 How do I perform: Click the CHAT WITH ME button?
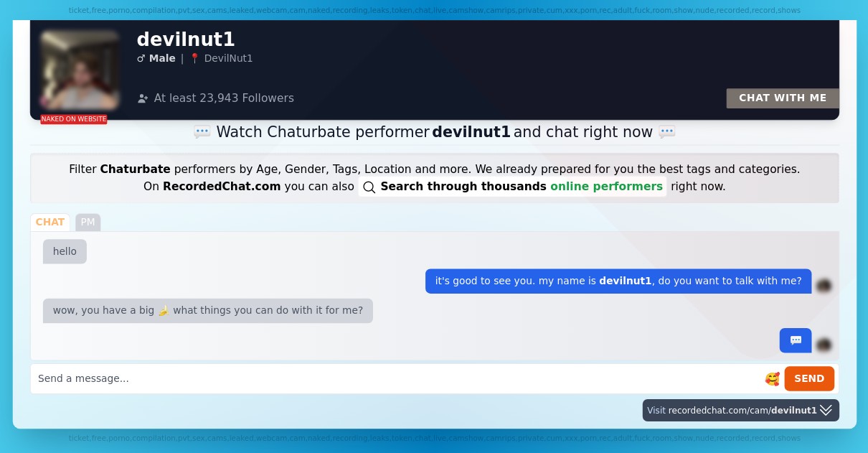(x=783, y=98)
